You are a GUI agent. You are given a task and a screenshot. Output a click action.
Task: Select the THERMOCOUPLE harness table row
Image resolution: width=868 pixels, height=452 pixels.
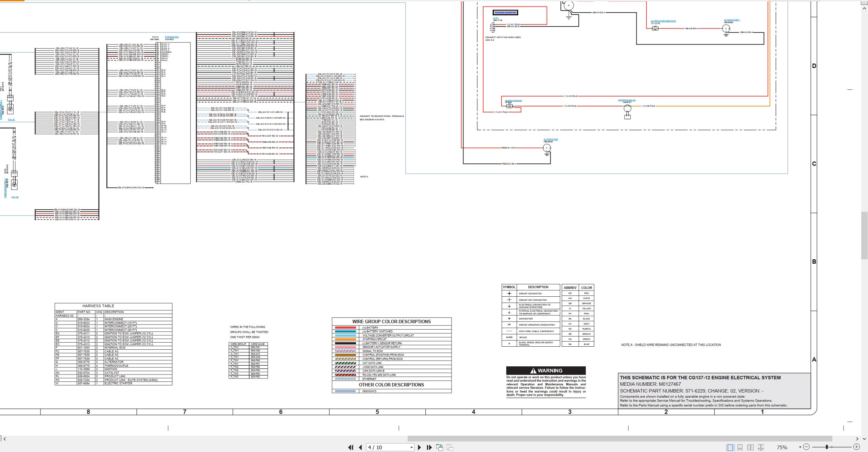point(113,366)
